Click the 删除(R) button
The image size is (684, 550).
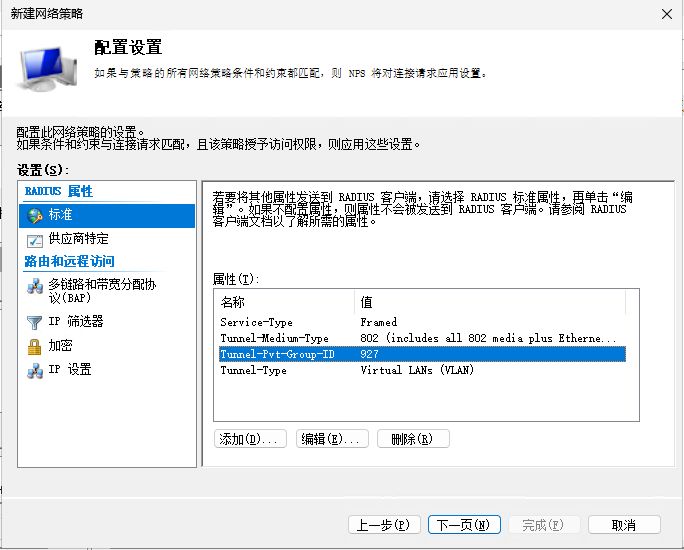point(412,439)
